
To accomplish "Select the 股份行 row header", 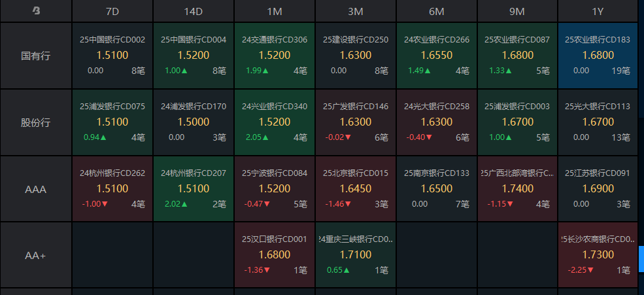I will pos(36,122).
